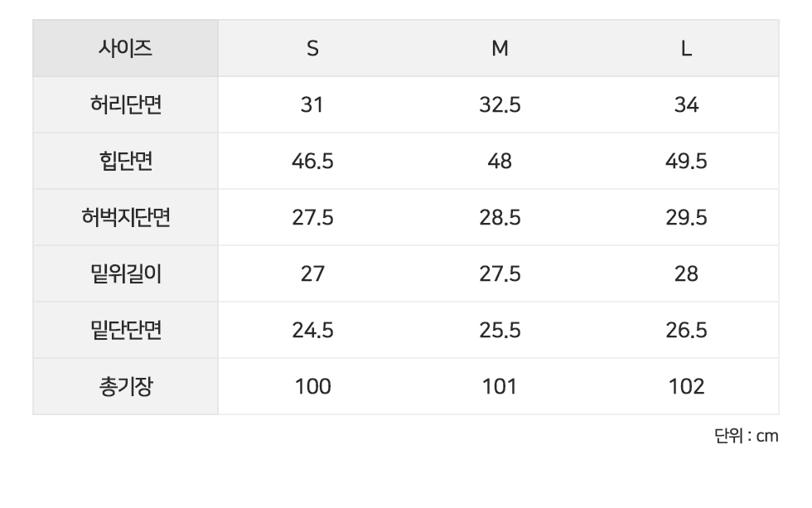Click the 사이즈 header cell
Screen dimensions: 812x508
125,48
